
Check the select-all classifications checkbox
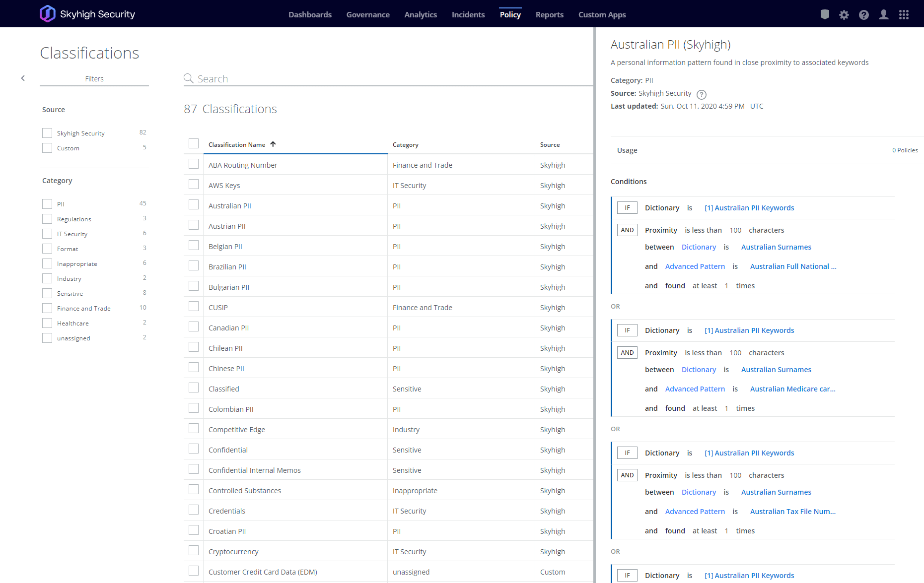[194, 143]
